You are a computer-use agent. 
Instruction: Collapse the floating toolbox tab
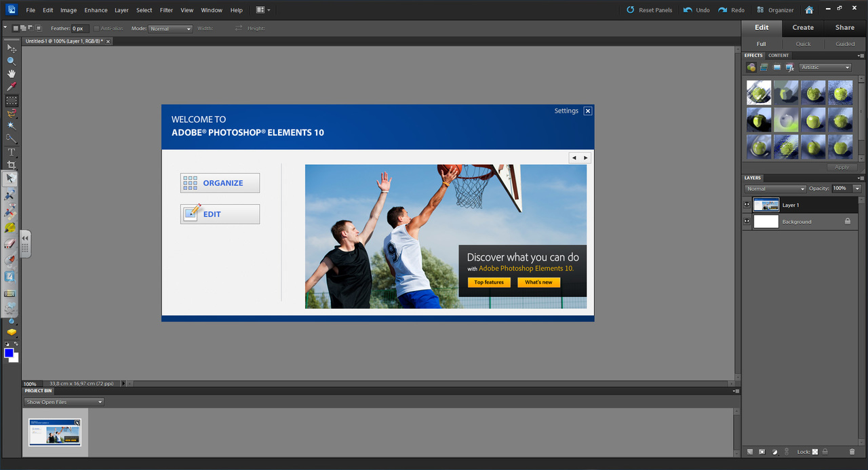point(25,243)
